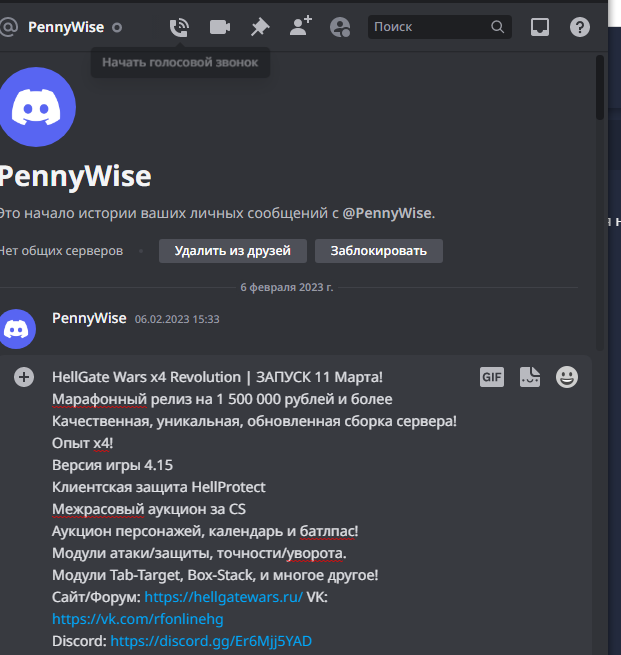Open the emoji picker
Image resolution: width=621 pixels, height=655 pixels.
pos(567,377)
